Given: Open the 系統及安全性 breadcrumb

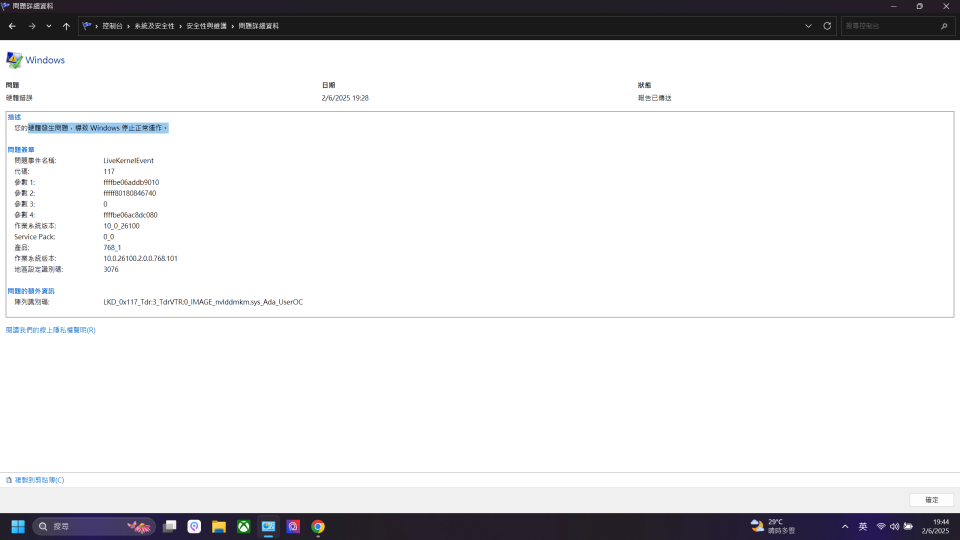Looking at the screenshot, I should click(154, 26).
